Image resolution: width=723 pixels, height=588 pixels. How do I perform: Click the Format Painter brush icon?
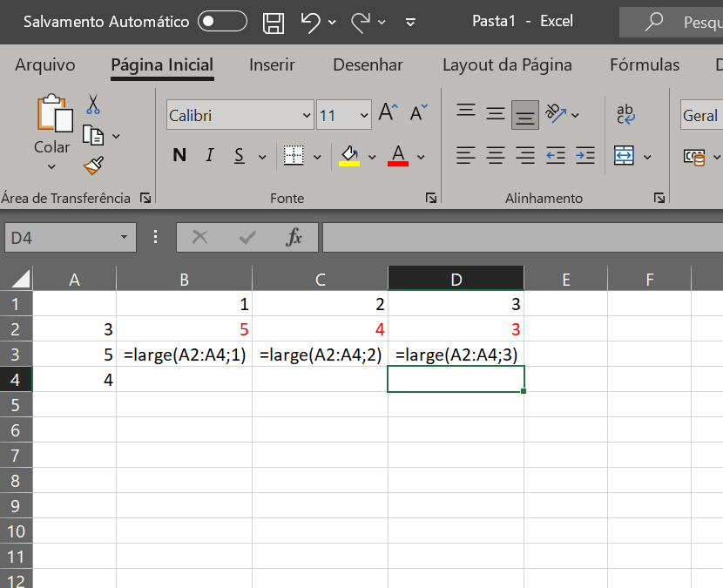click(93, 166)
